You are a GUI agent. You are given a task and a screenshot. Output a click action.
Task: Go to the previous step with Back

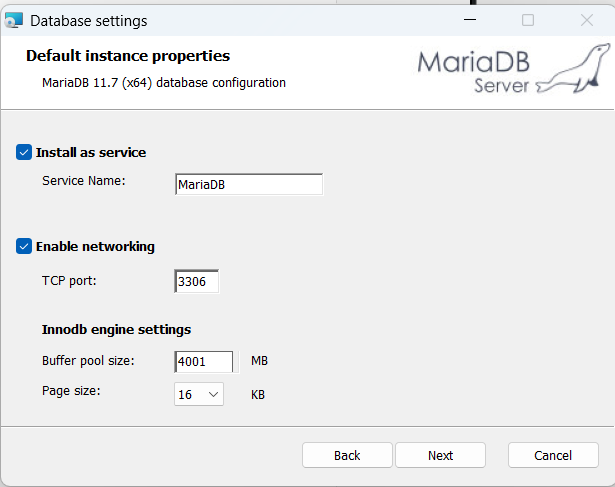coord(347,455)
